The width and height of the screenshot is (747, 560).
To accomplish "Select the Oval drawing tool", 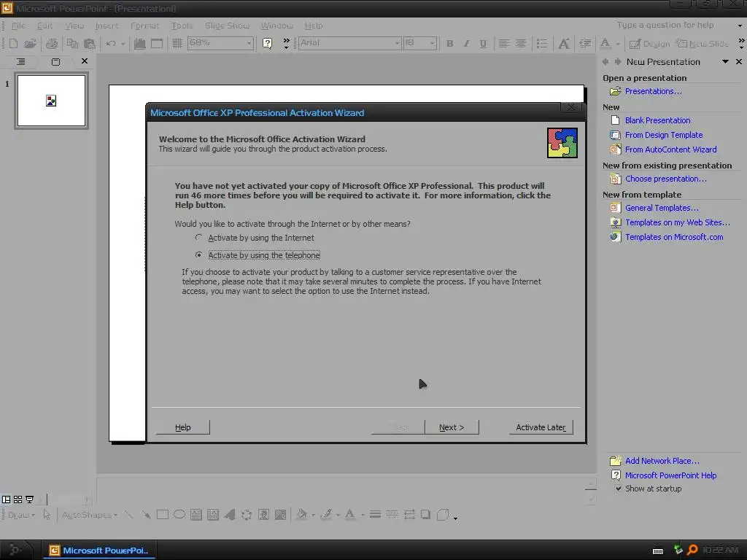I will point(179,514).
